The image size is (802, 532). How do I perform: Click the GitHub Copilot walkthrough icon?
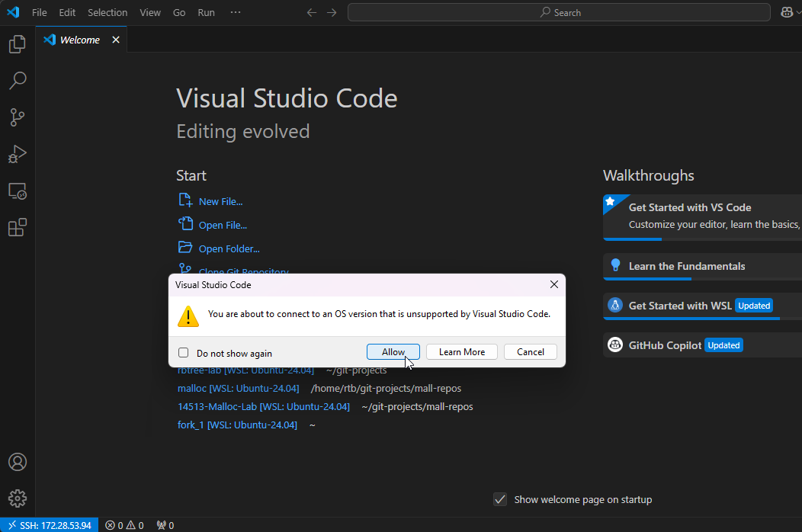click(x=614, y=345)
